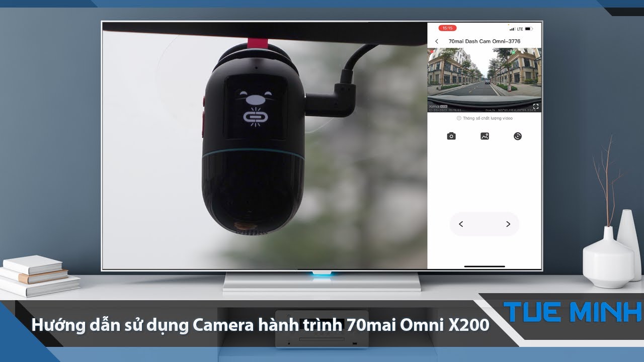Rotate camera left with the left chevron
This screenshot has height=362, width=644.
point(461,224)
